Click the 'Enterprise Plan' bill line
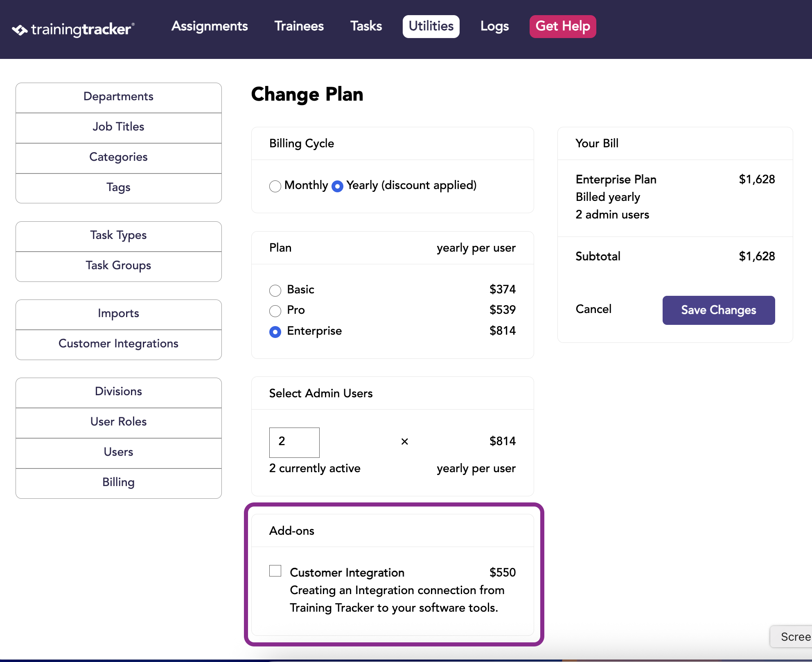Viewport: 812px width, 662px height. click(616, 180)
